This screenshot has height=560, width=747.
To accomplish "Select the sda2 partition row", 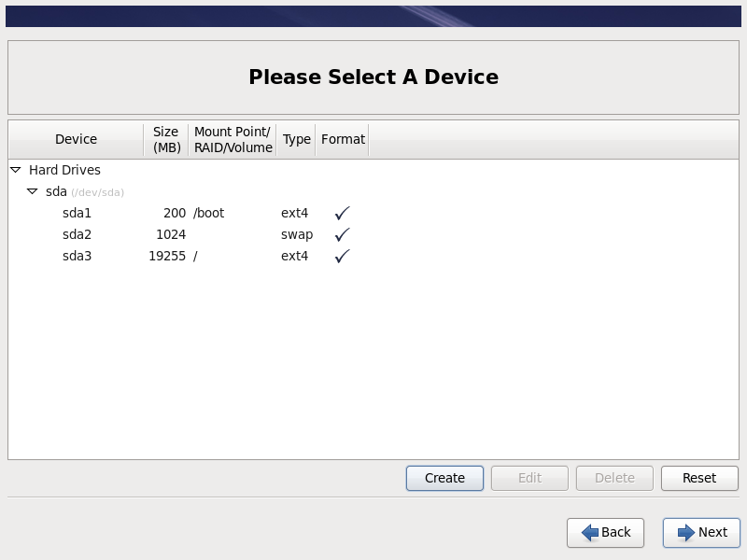I will 78,234.
